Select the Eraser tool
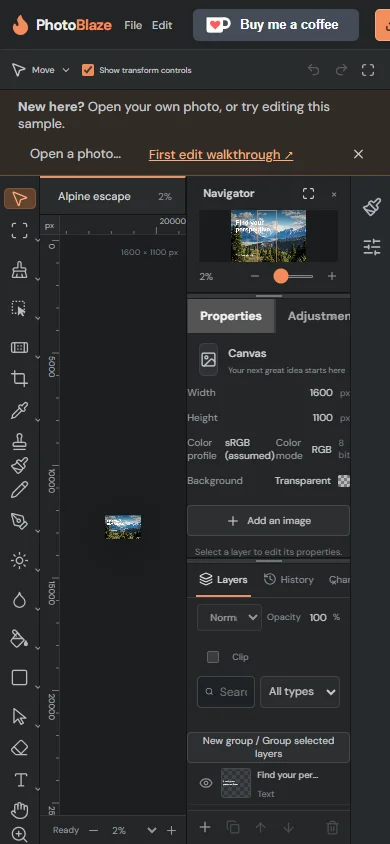Screen dimensions: 390x844 (19, 748)
